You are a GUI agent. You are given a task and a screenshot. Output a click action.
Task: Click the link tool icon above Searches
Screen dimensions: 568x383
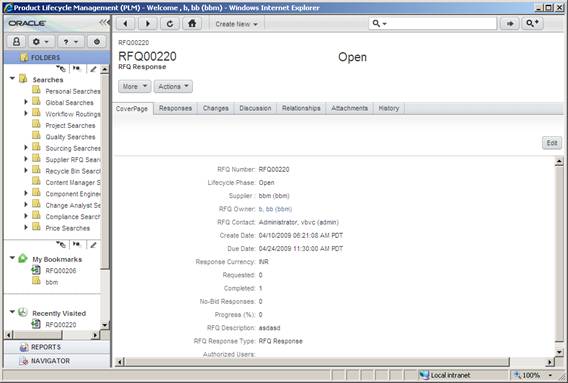point(62,68)
